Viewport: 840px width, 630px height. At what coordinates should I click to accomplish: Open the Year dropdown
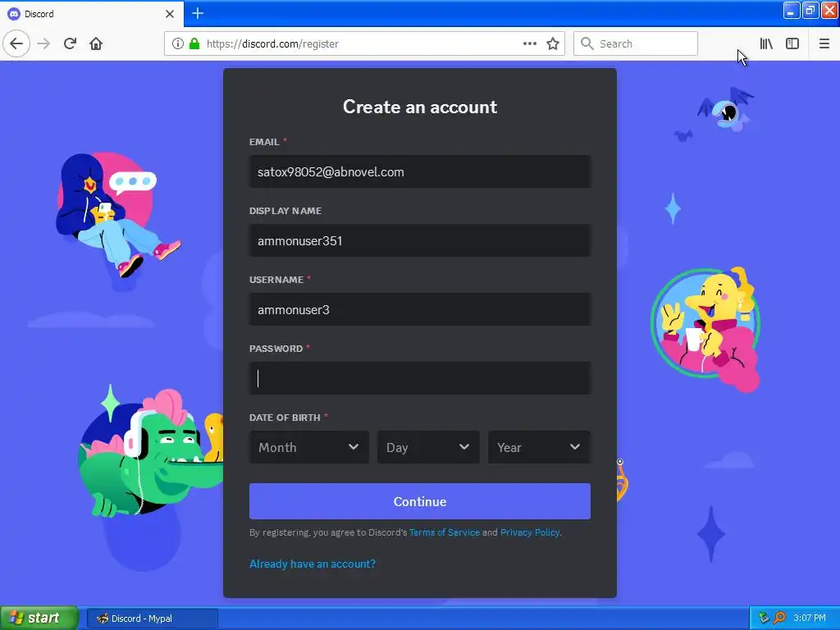click(x=540, y=447)
